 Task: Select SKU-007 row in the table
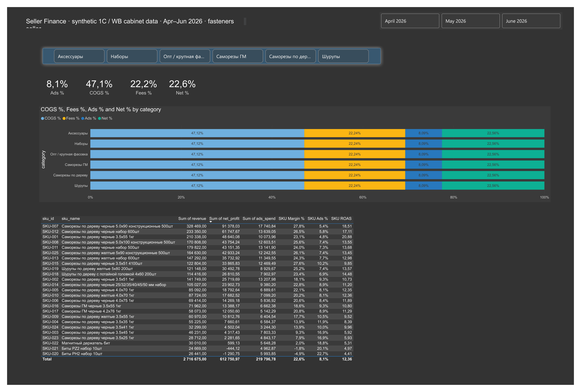tap(197, 226)
